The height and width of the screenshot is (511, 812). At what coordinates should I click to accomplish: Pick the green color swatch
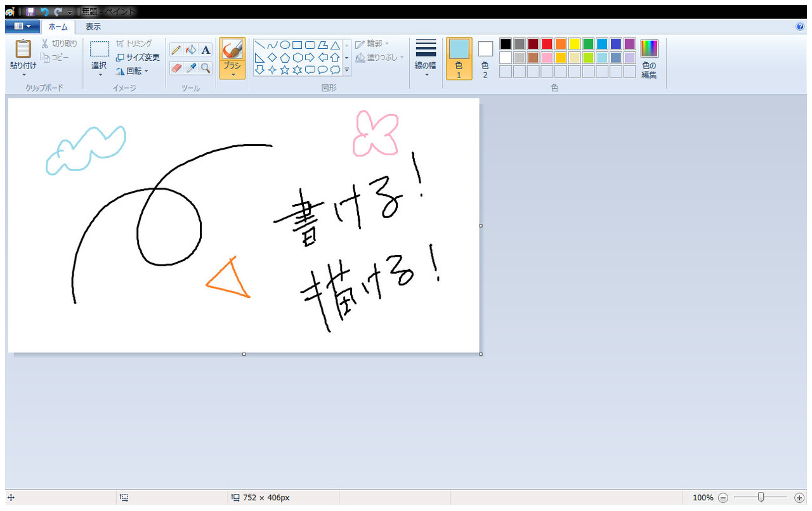click(x=588, y=44)
